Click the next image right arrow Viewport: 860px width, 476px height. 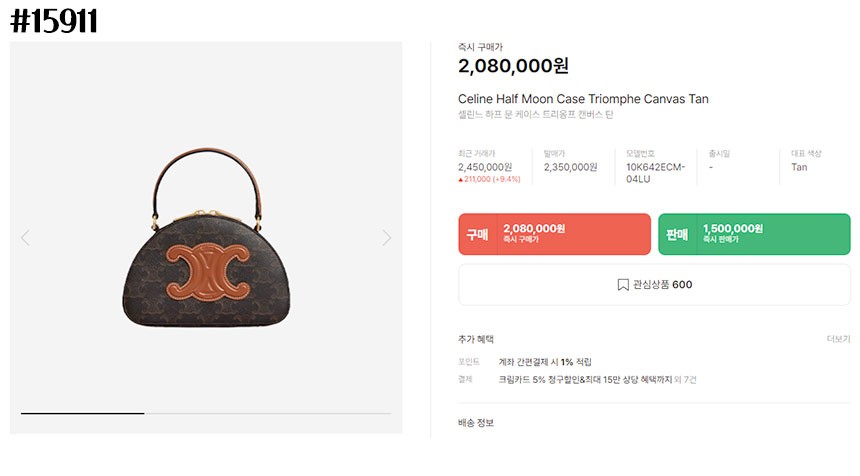click(x=387, y=238)
